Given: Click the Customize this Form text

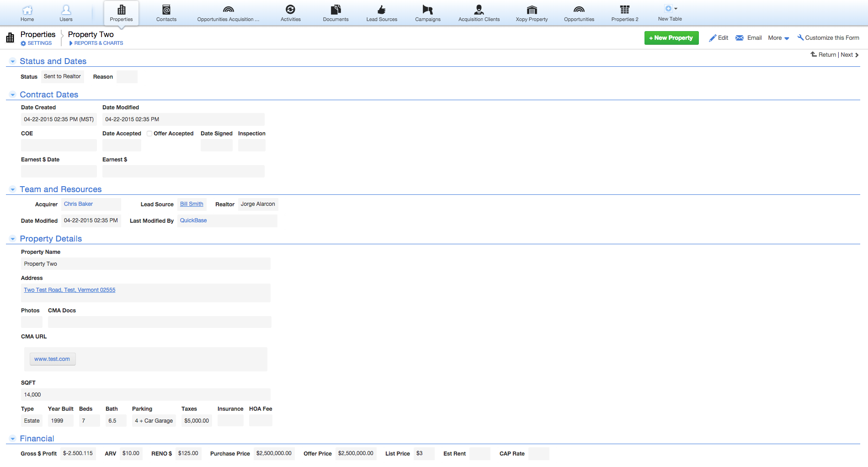Looking at the screenshot, I should (832, 38).
